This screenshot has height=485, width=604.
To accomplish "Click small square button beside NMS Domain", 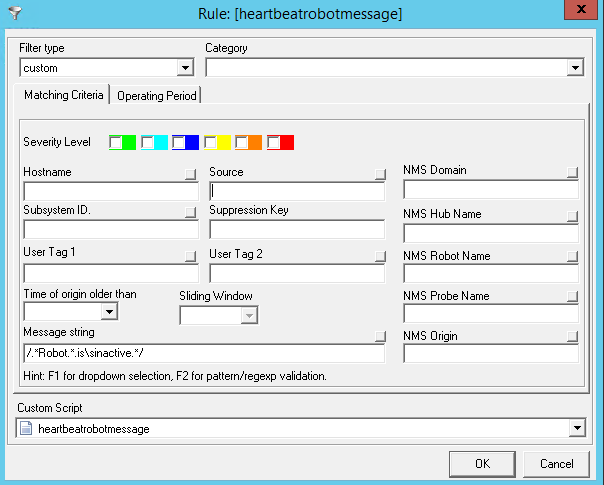I will (572, 172).
